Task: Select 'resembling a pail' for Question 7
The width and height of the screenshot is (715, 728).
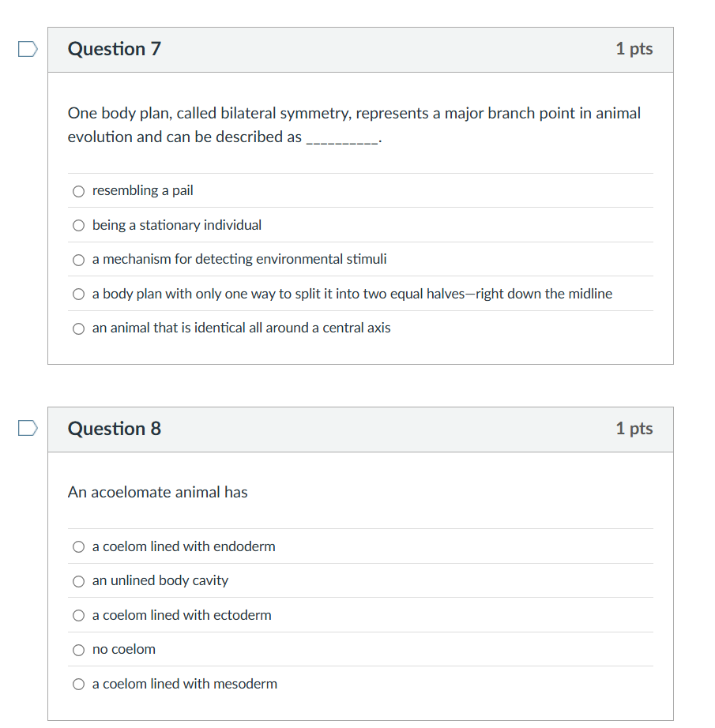Action: coord(78,191)
